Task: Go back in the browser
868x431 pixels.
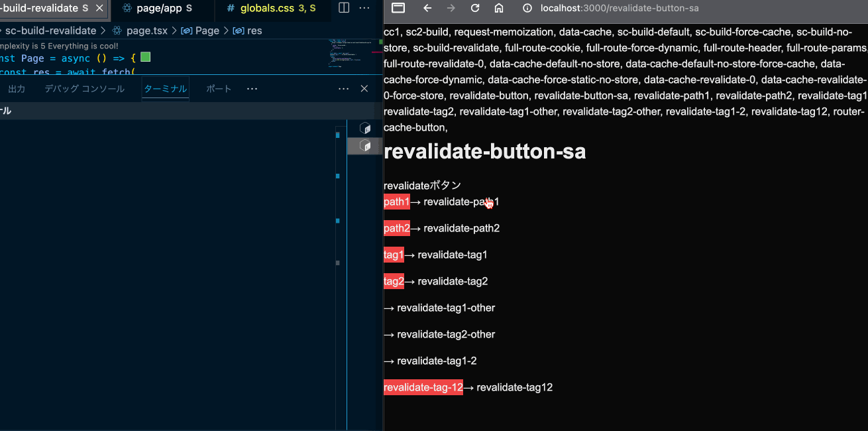Action: click(427, 8)
